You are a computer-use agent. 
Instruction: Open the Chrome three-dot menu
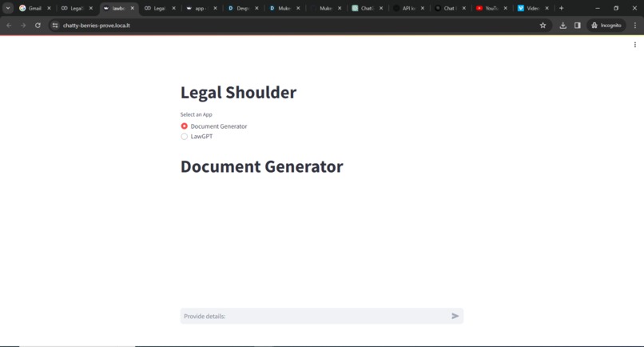[635, 26]
